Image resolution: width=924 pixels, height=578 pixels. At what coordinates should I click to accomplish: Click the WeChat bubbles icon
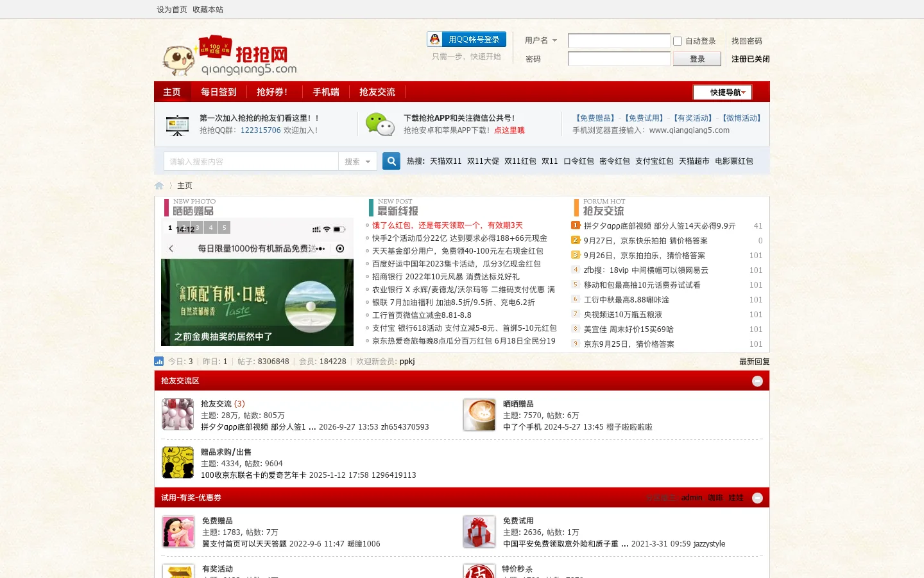(380, 124)
